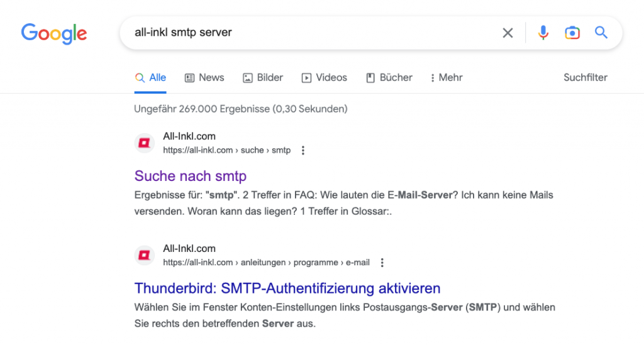Switch to the Bilder tab

pos(263,77)
